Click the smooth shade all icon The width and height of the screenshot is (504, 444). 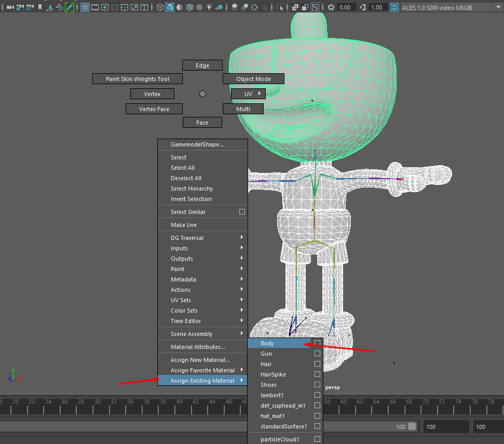coord(170,7)
